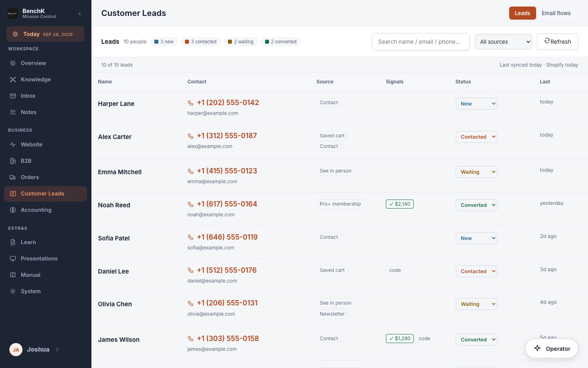Click the Notes people icon
Screen dimensions: 588x368
(x=13, y=112)
